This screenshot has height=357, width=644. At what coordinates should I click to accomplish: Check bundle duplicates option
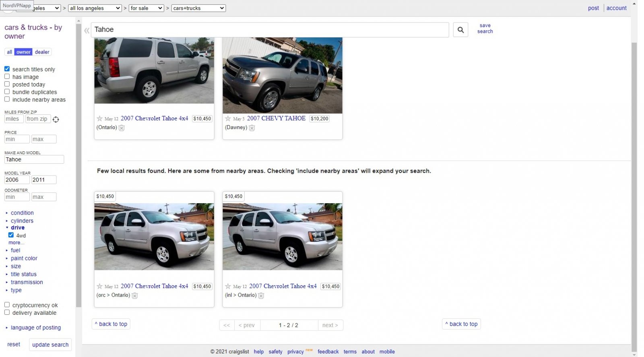pos(7,92)
